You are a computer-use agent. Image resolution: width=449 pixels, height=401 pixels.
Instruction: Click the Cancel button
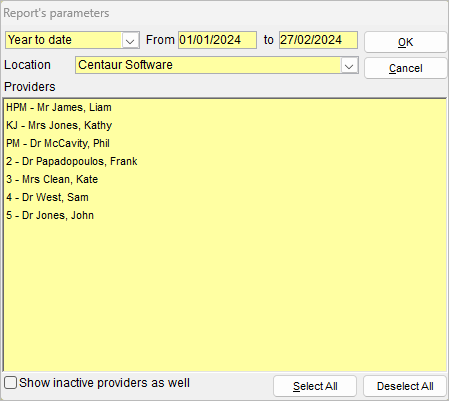pyautogui.click(x=405, y=68)
